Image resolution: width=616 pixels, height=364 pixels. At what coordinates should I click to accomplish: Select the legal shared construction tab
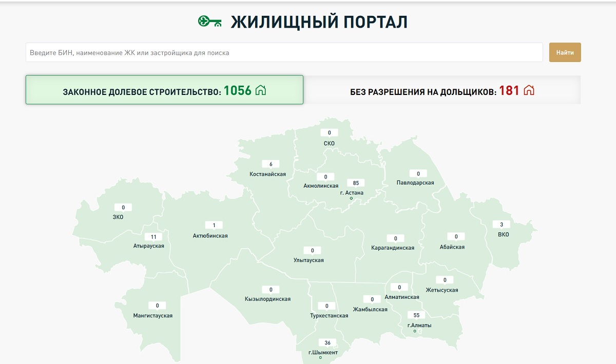click(x=164, y=90)
